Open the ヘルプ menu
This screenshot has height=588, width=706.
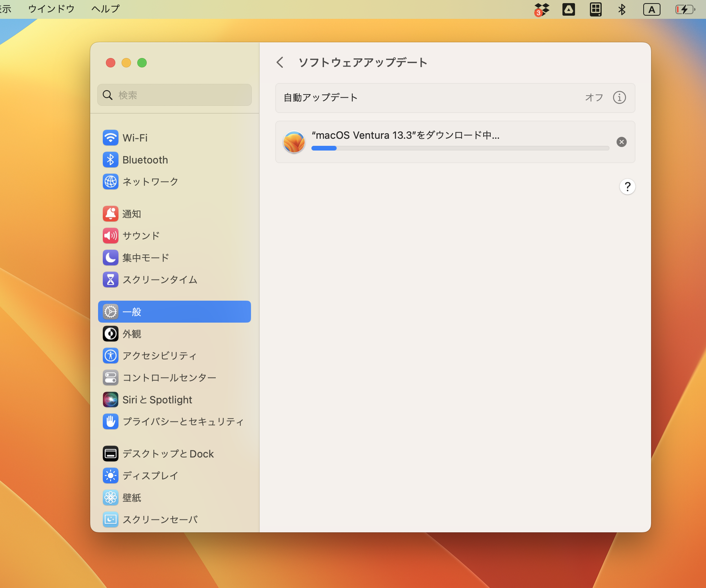point(104,9)
